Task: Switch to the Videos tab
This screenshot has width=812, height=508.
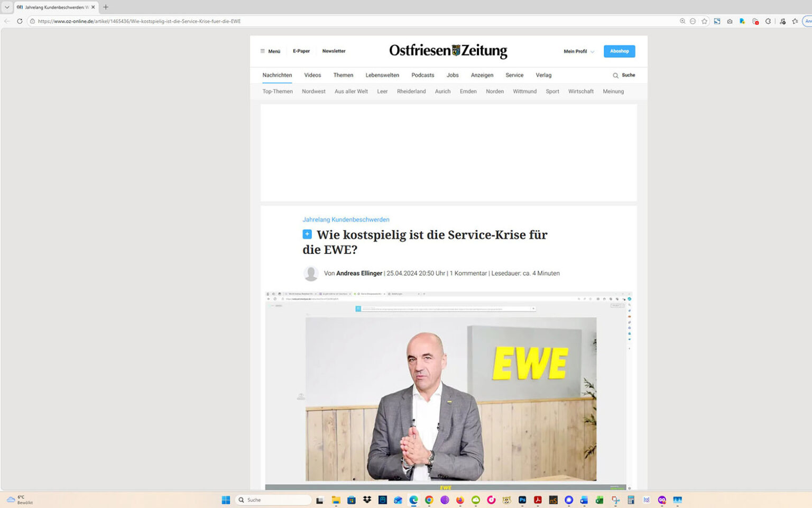Action: pos(312,75)
